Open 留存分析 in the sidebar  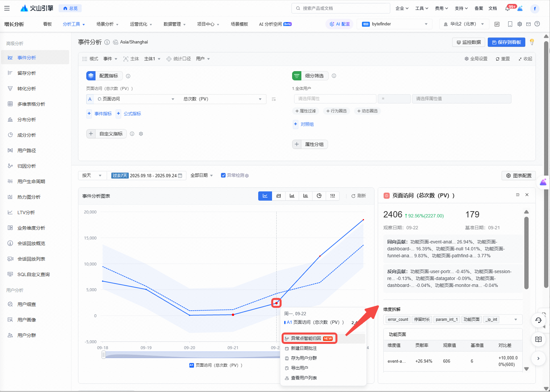click(x=27, y=73)
